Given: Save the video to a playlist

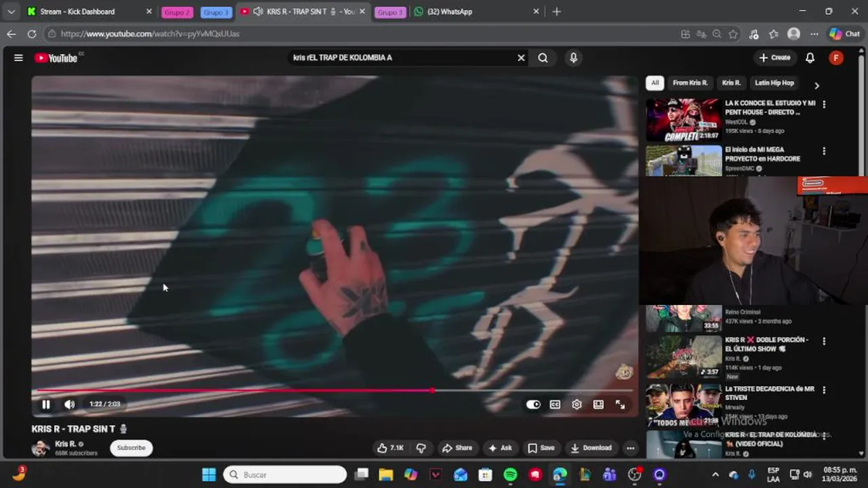Looking at the screenshot, I should pyautogui.click(x=541, y=448).
